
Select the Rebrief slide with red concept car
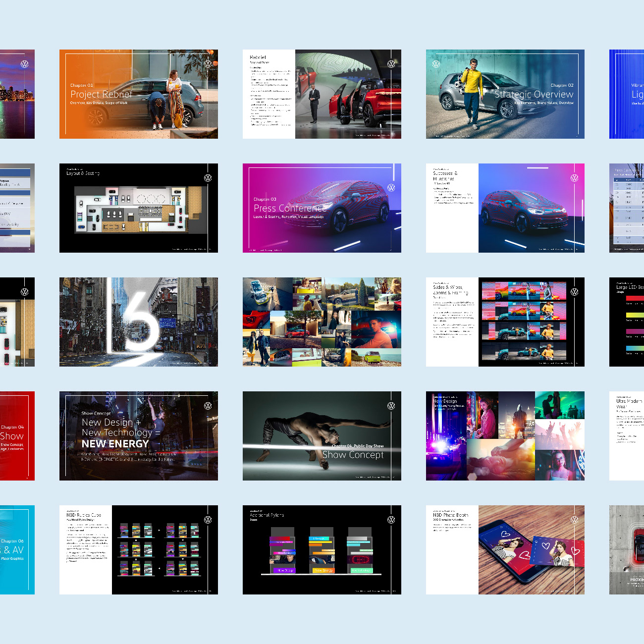tap(322, 94)
